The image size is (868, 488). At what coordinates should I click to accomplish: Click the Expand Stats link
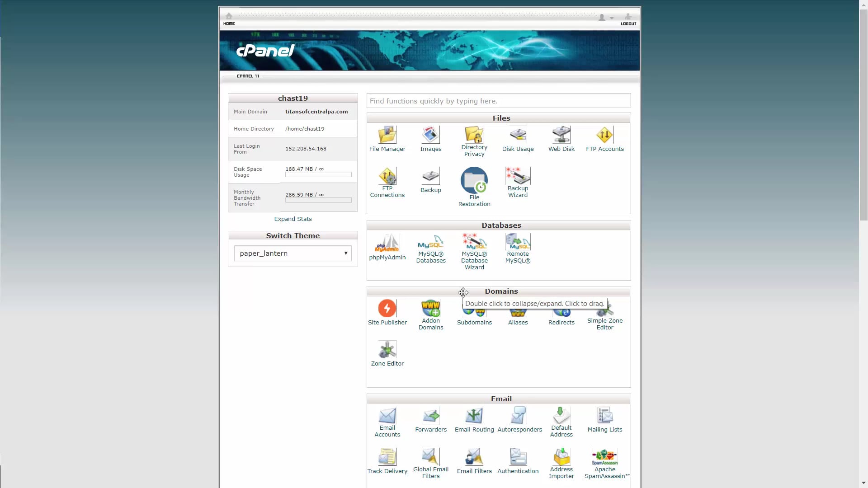pyautogui.click(x=292, y=219)
